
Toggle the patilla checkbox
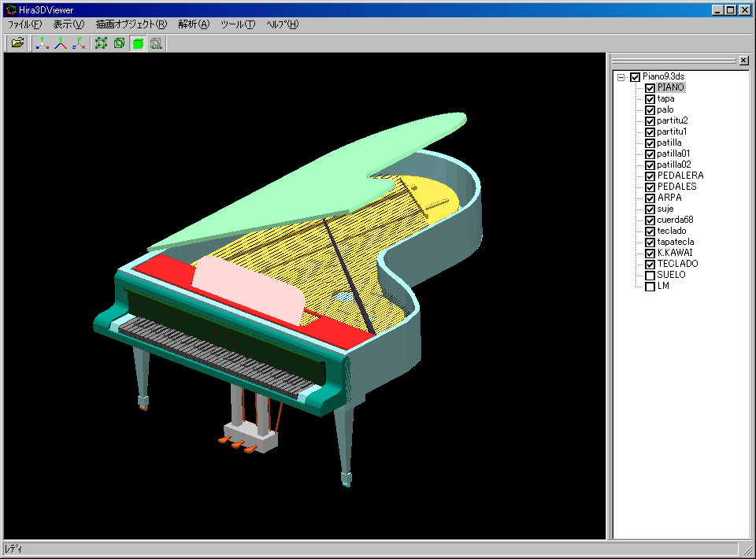[x=650, y=143]
